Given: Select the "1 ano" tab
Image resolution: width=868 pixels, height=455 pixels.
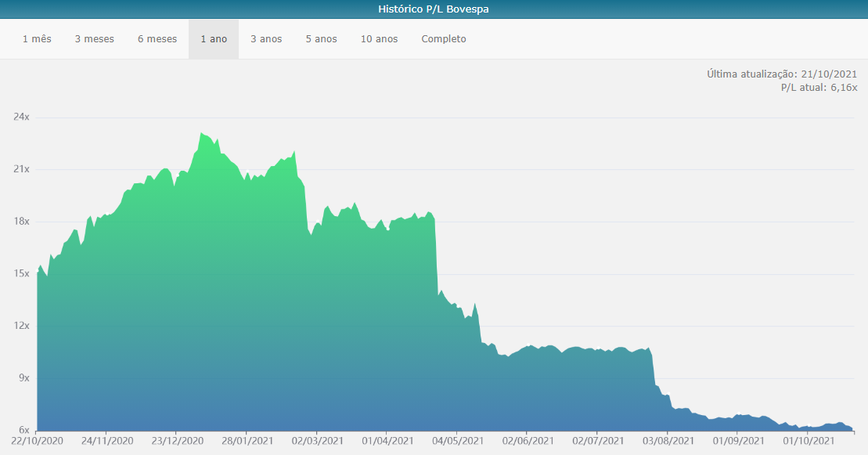Looking at the screenshot, I should (x=214, y=39).
